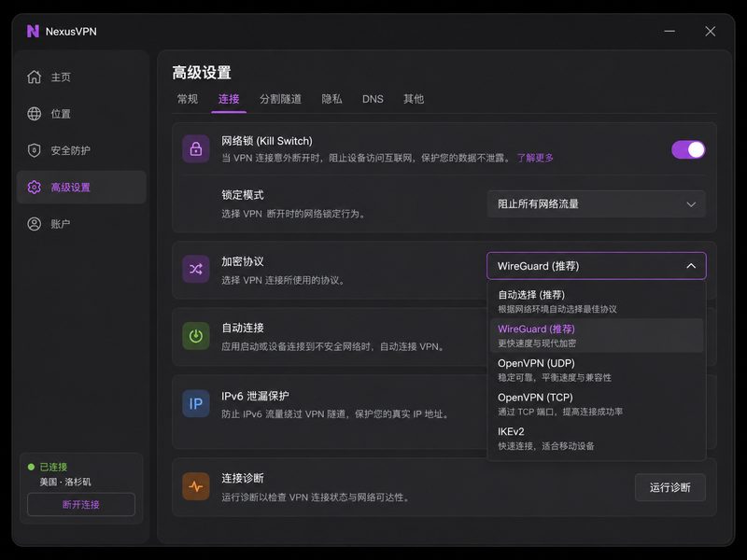The height and width of the screenshot is (560, 747).
Task: Select 自动选择 (推荐) protocol option
Action: tap(596, 301)
